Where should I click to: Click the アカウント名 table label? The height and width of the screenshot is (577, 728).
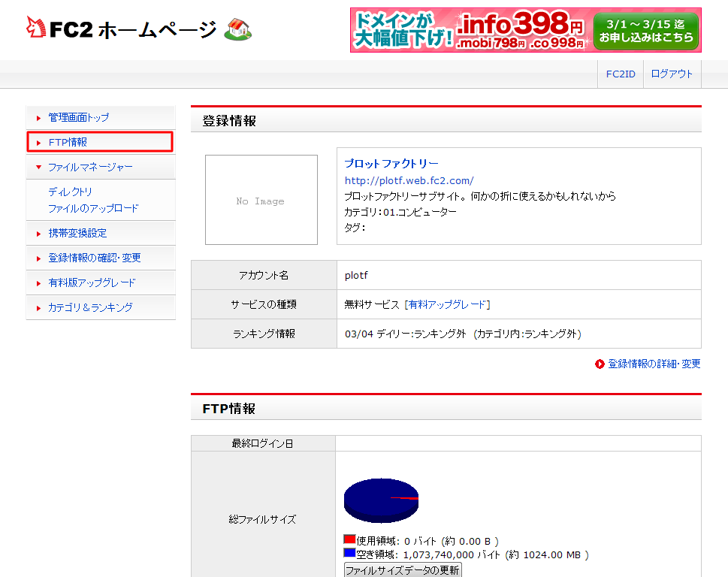(264, 275)
